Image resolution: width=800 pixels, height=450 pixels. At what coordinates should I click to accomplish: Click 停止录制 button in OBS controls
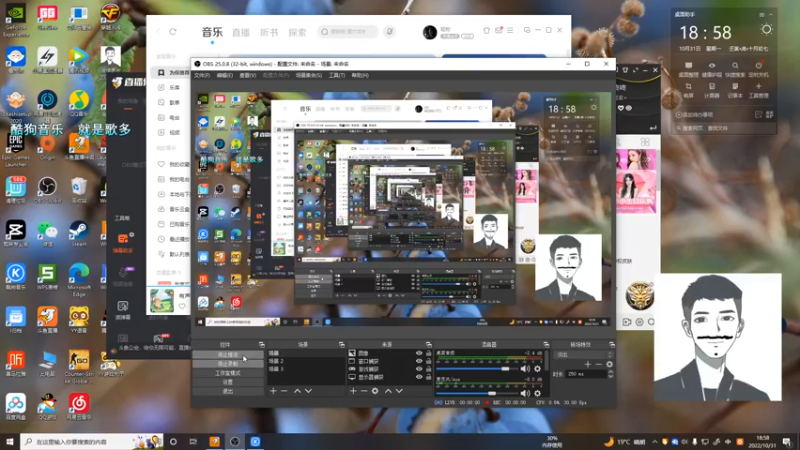pos(228,364)
